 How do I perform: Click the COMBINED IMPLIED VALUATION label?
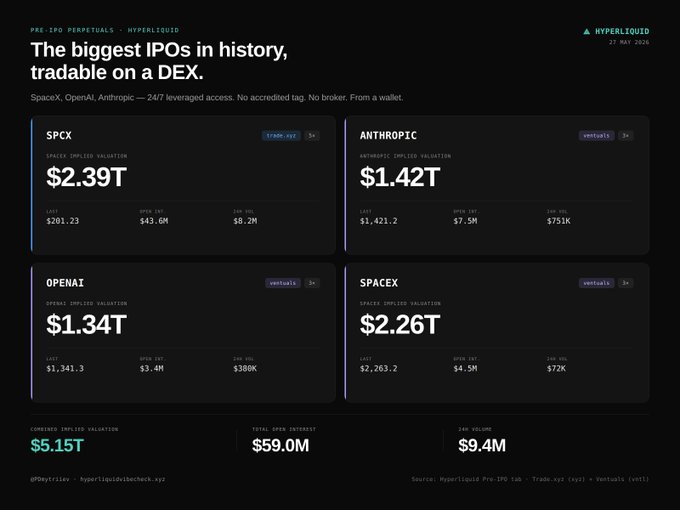click(x=74, y=429)
